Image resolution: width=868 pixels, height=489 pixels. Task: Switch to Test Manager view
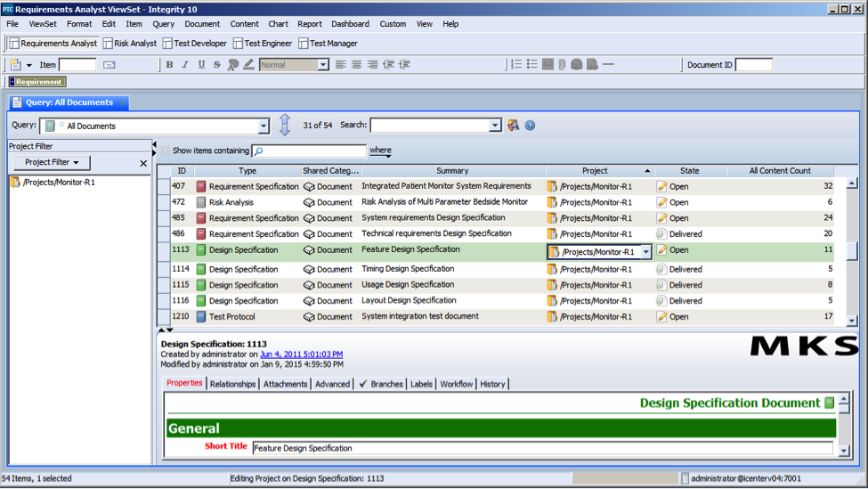click(329, 43)
